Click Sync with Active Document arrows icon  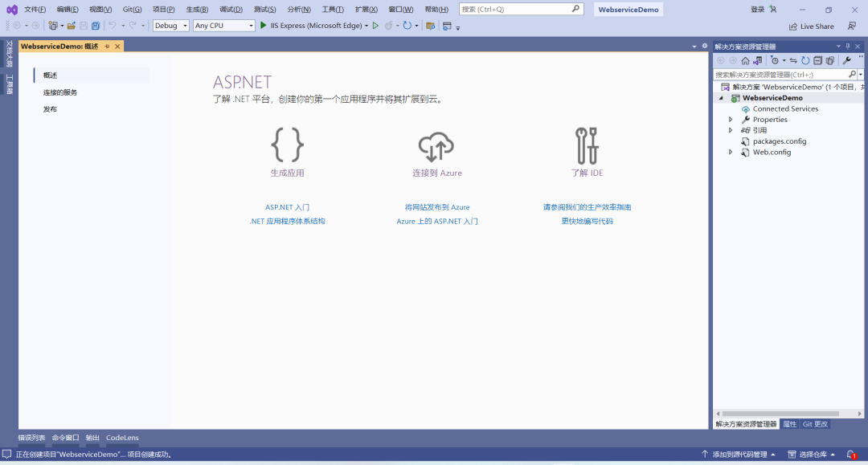coord(793,60)
